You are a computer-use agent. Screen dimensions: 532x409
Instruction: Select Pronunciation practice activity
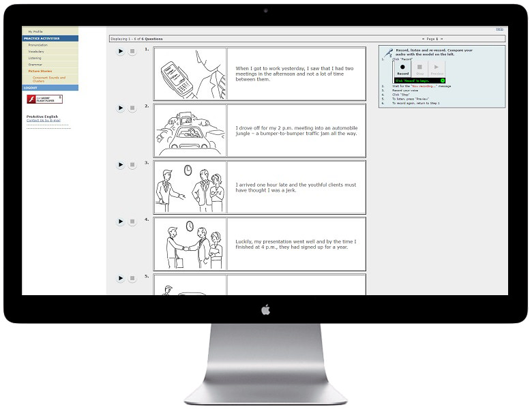(x=38, y=45)
